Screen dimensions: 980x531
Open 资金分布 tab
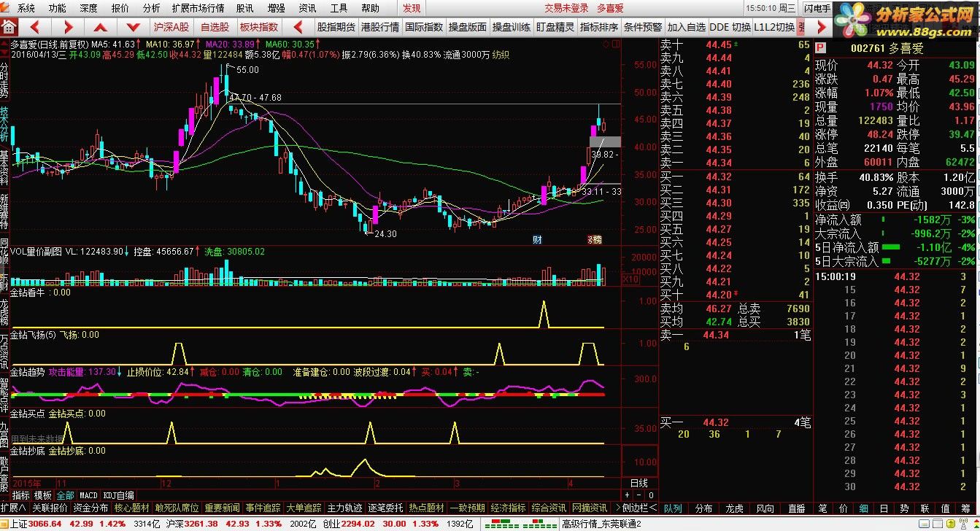(x=90, y=508)
